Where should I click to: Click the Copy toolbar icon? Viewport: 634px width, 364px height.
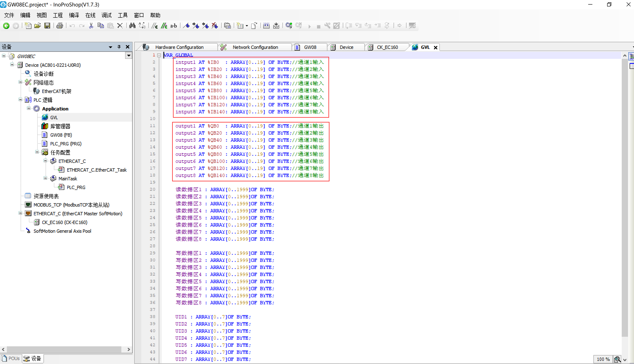[x=101, y=26]
